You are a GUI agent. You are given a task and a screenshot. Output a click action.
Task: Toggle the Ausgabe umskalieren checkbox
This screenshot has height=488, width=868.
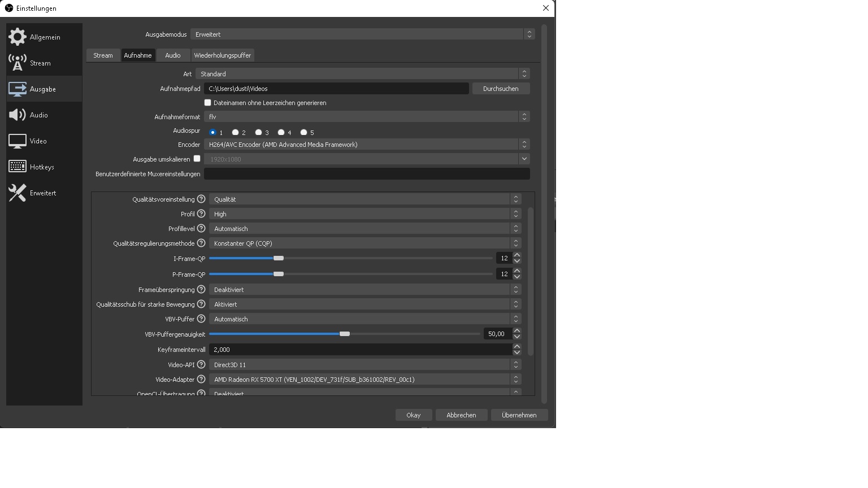click(197, 159)
